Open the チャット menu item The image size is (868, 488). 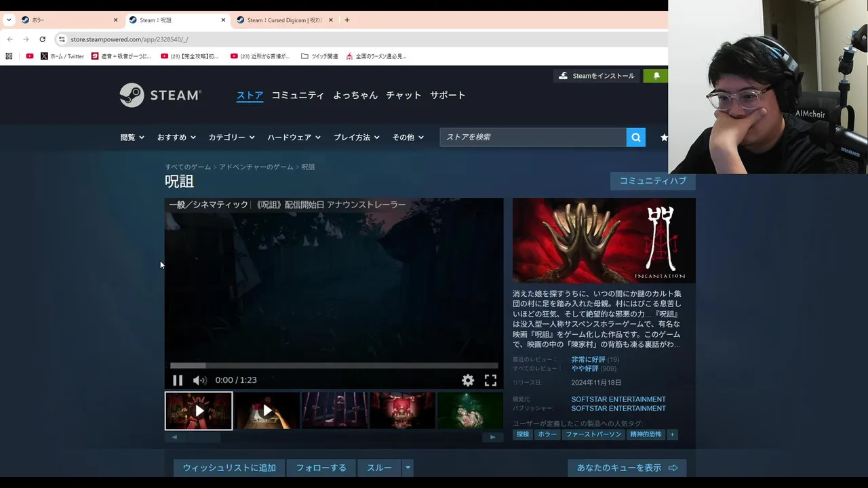click(x=403, y=96)
